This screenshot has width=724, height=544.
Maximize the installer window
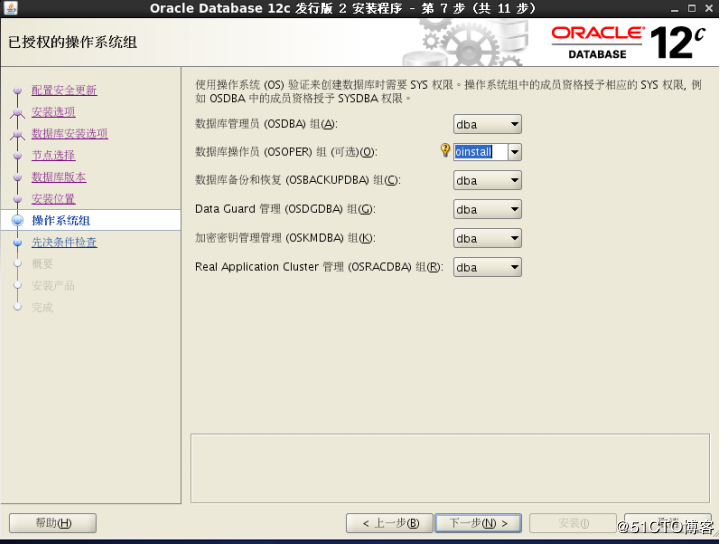coord(692,8)
